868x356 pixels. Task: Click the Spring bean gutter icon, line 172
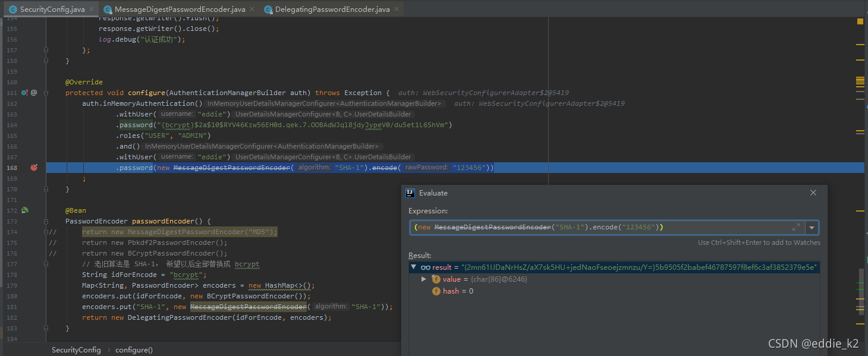pyautogui.click(x=24, y=210)
